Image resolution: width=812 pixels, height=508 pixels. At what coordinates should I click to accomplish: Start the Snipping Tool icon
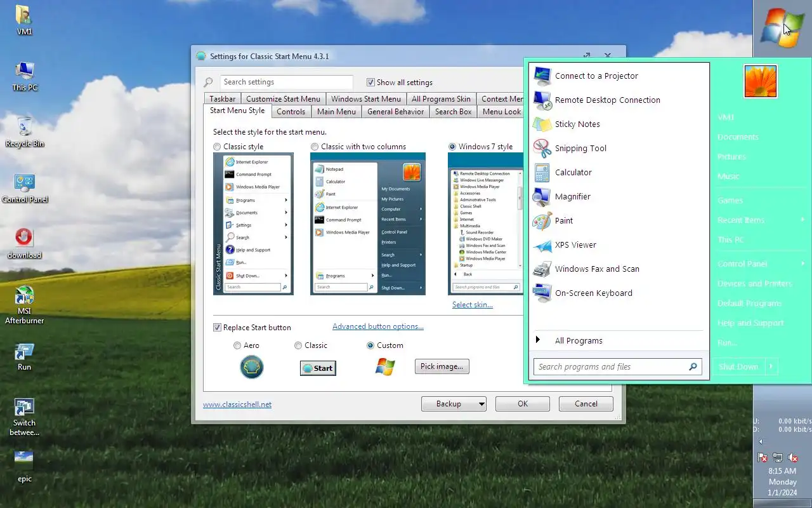(x=542, y=148)
